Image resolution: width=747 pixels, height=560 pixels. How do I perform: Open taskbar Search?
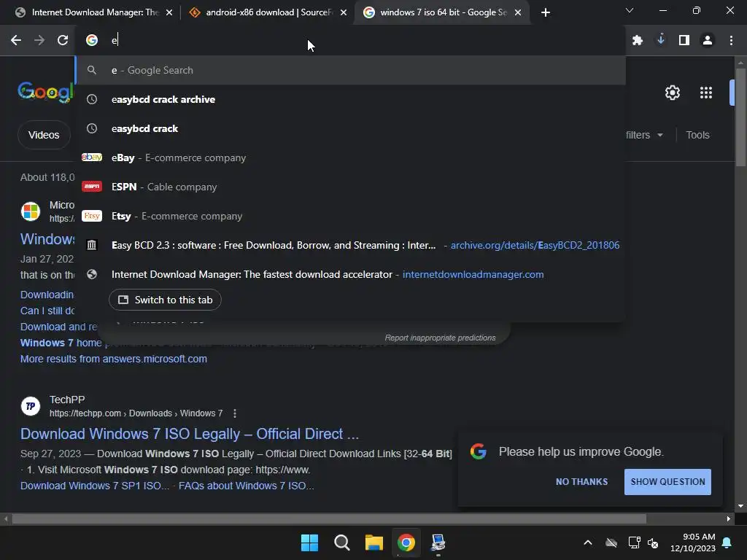click(x=341, y=542)
